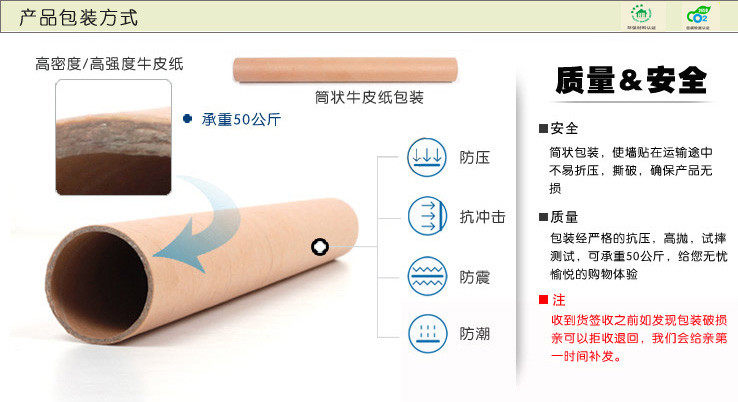Click the 抗冲击 impact-resistance icon
Screen dimensions: 738x402
[427, 217]
